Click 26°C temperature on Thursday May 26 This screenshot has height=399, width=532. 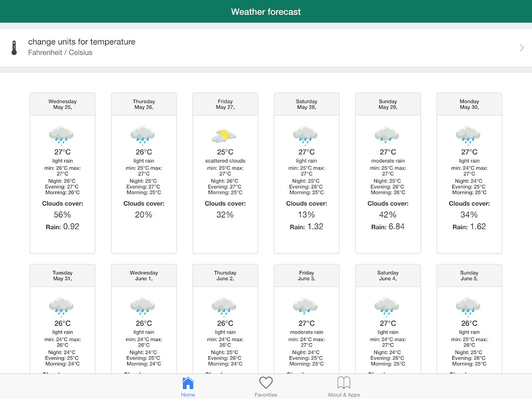144,152
